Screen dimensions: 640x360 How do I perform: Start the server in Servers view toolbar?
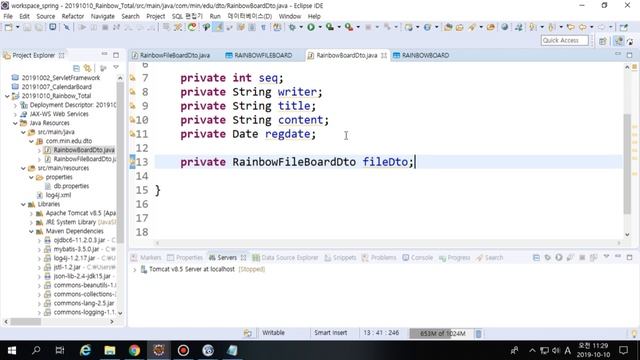[x=559, y=258]
